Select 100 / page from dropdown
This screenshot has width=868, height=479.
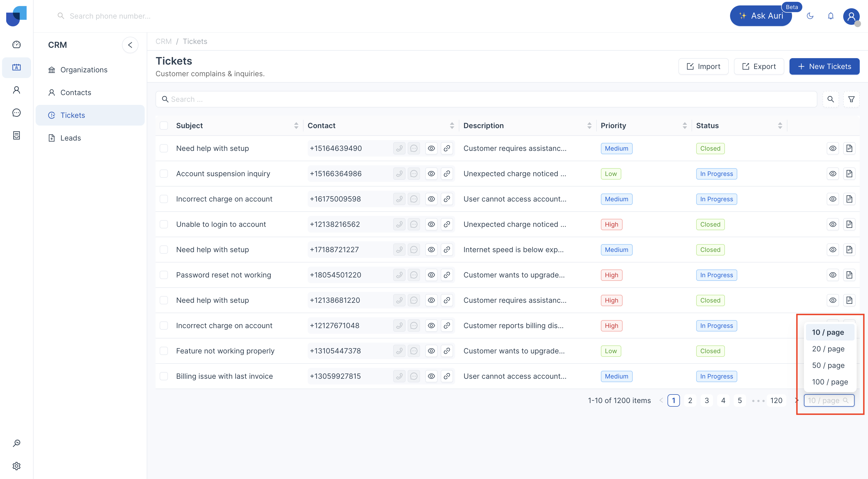tap(830, 382)
